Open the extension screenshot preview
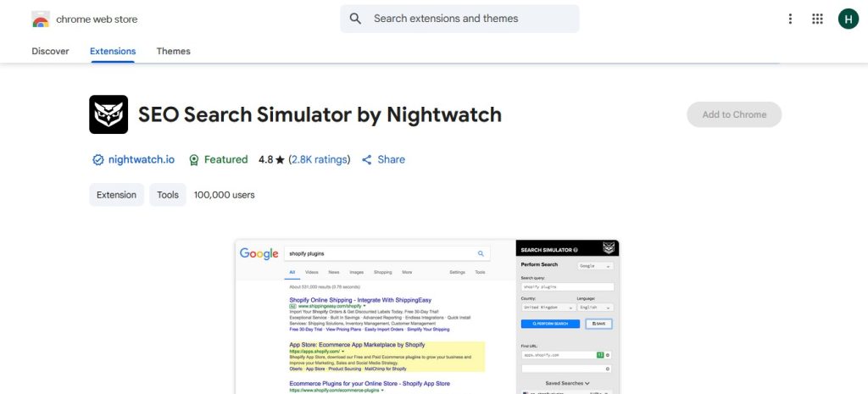The height and width of the screenshot is (394, 868). pyautogui.click(x=427, y=317)
